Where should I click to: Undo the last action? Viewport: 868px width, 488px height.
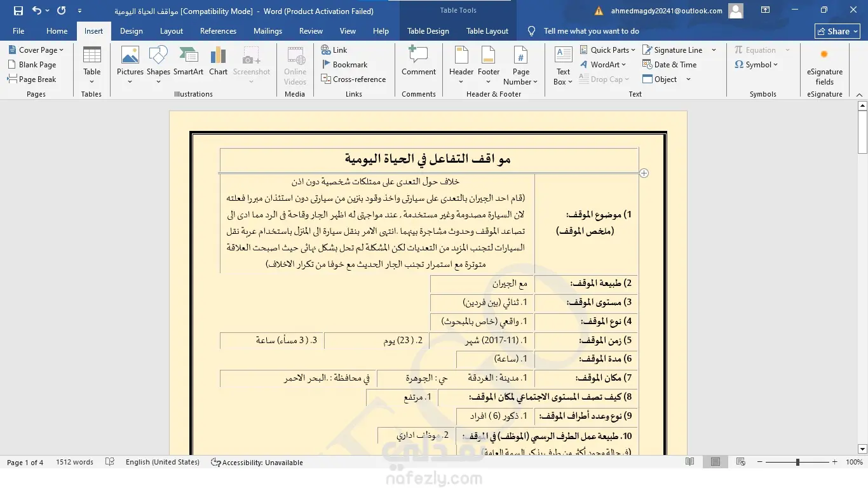click(37, 11)
